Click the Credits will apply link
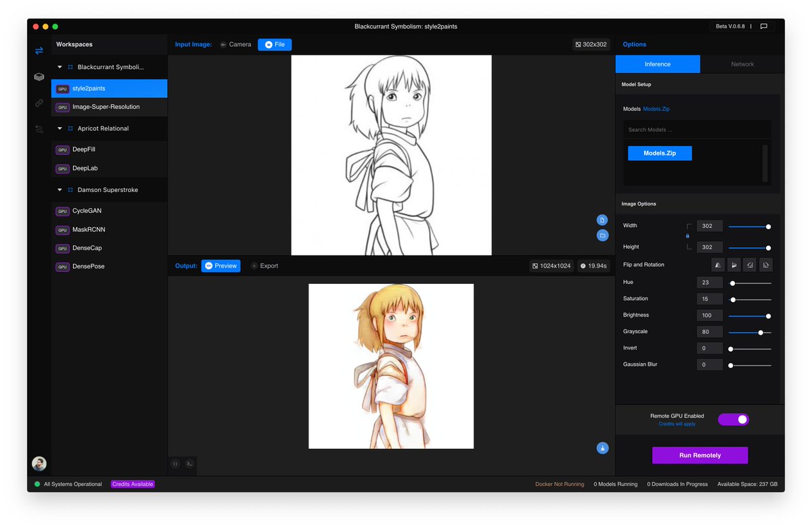This screenshot has width=812, height=528. (x=677, y=424)
